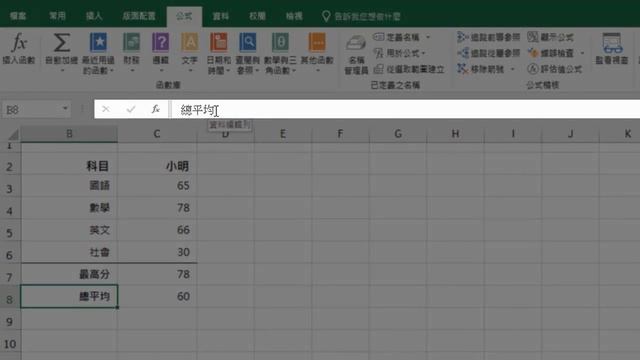
Task: Select column F header
Action: click(340, 134)
